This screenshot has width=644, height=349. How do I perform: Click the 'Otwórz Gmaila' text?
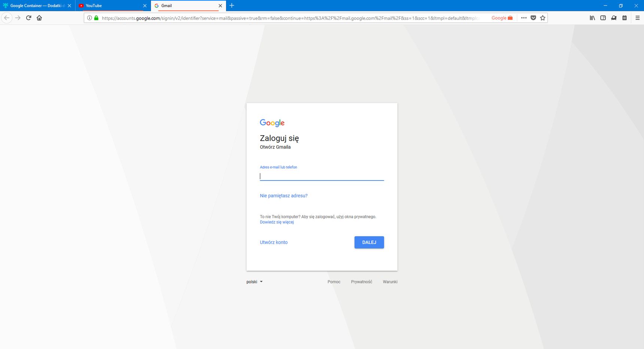(x=275, y=147)
